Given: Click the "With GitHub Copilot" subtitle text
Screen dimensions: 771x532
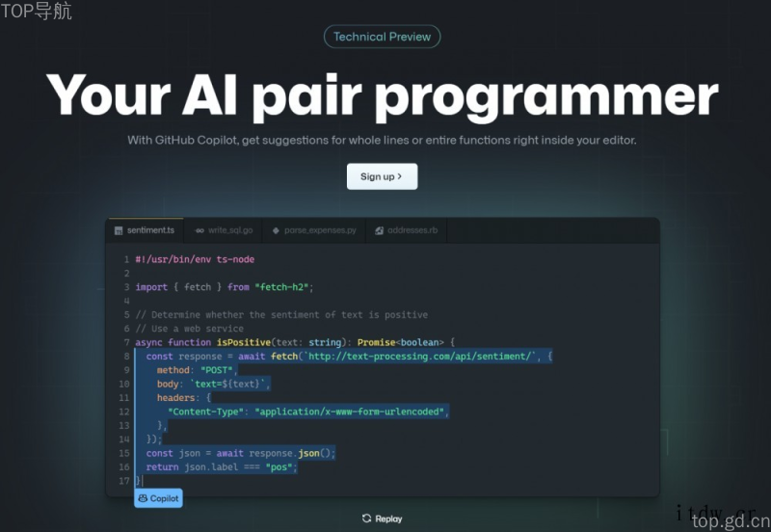Looking at the screenshot, I should (382, 140).
